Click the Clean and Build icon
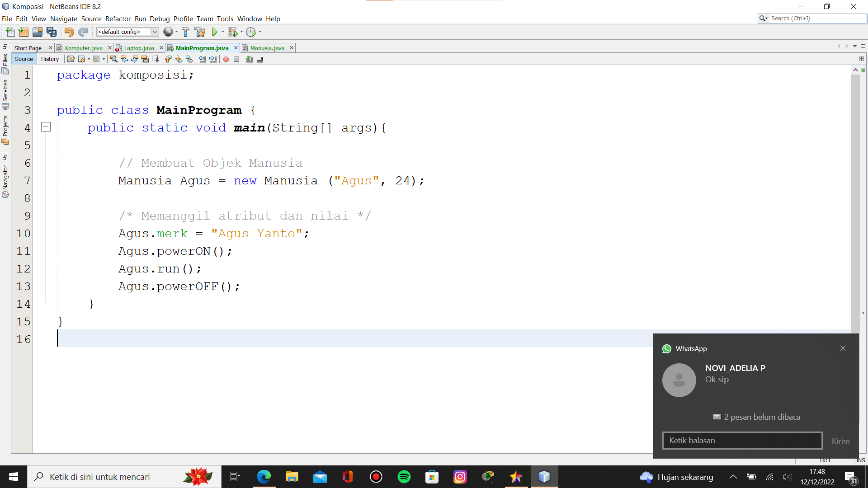 199,32
